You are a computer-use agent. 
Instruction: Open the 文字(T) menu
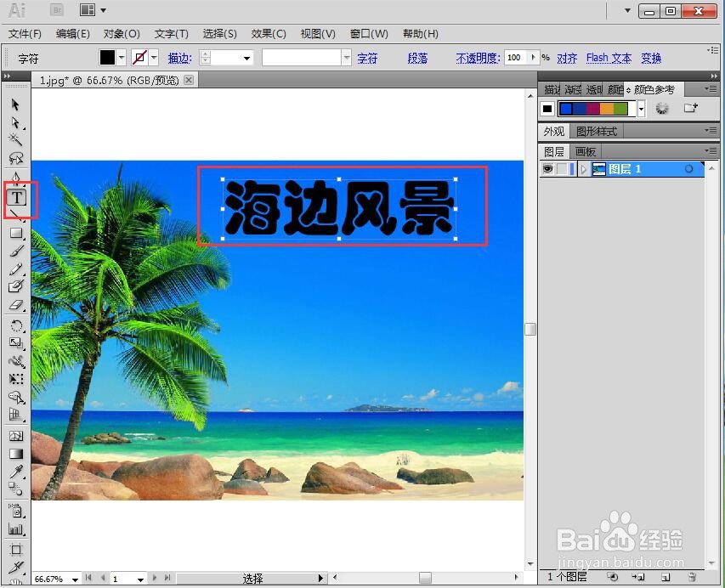pos(170,34)
